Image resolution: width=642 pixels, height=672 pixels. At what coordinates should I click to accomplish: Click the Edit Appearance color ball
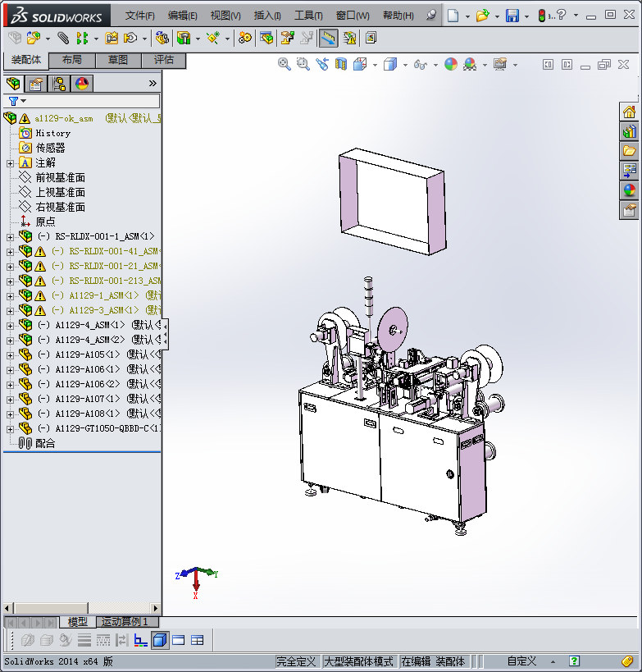(x=451, y=64)
